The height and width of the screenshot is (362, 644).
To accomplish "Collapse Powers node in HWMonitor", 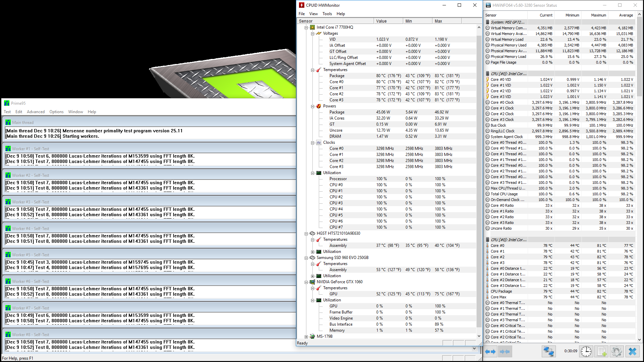I will (312, 106).
